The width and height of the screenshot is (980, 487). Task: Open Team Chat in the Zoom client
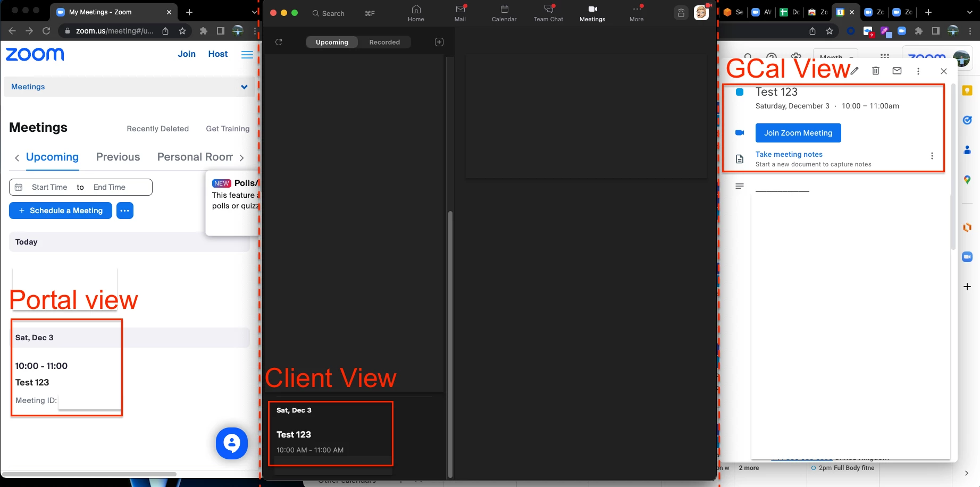548,13
